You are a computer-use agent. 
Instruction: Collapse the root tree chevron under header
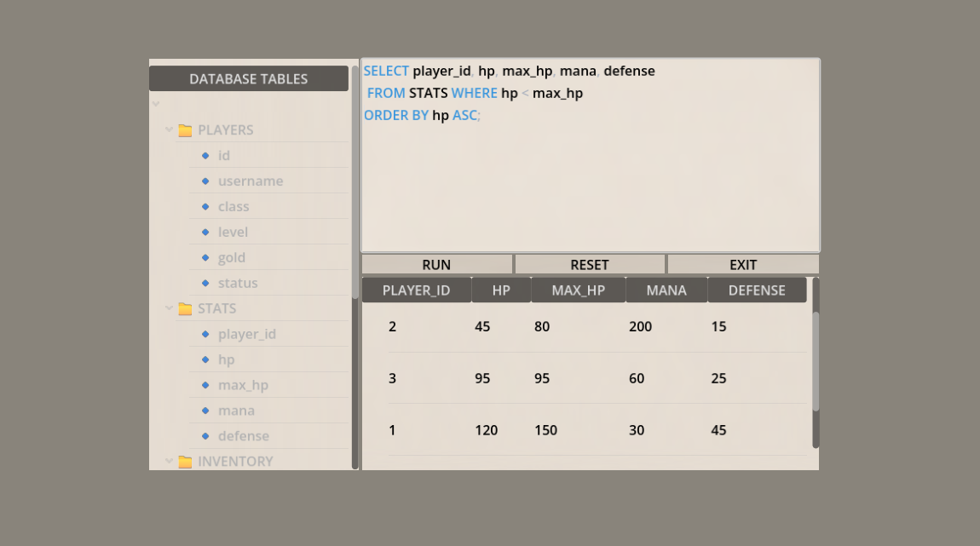point(156,104)
